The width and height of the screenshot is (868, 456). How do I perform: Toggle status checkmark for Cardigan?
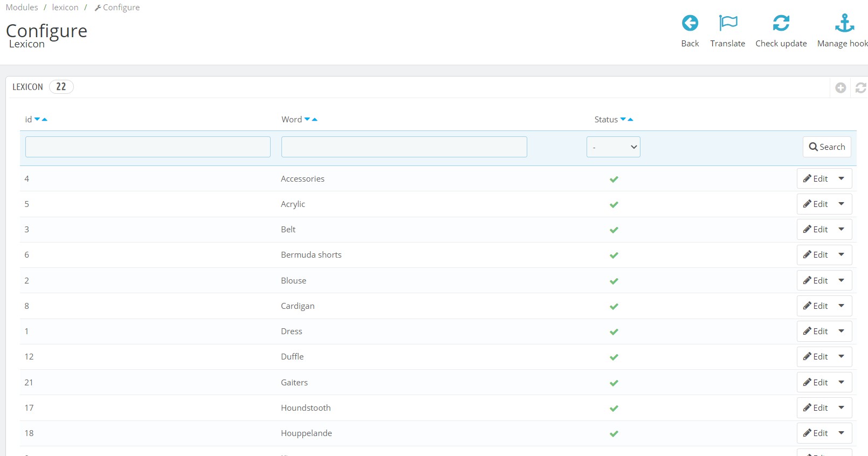click(x=614, y=306)
